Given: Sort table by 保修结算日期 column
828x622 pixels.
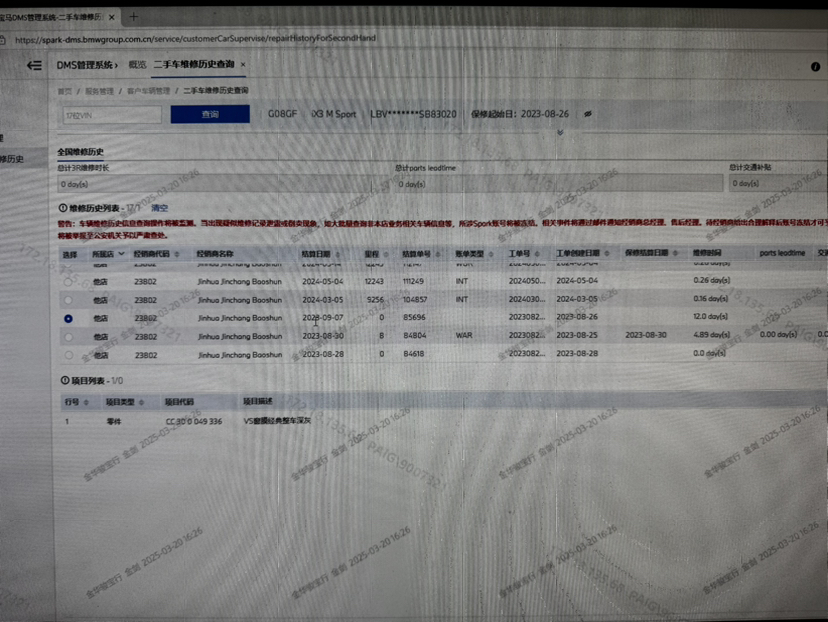Looking at the screenshot, I should click(675, 253).
